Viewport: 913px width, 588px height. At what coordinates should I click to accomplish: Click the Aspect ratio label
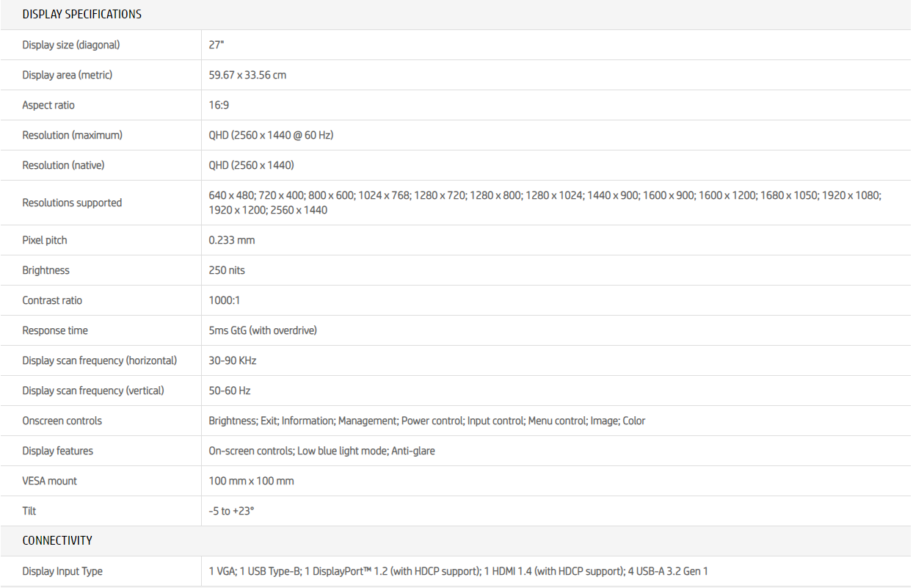[48, 105]
